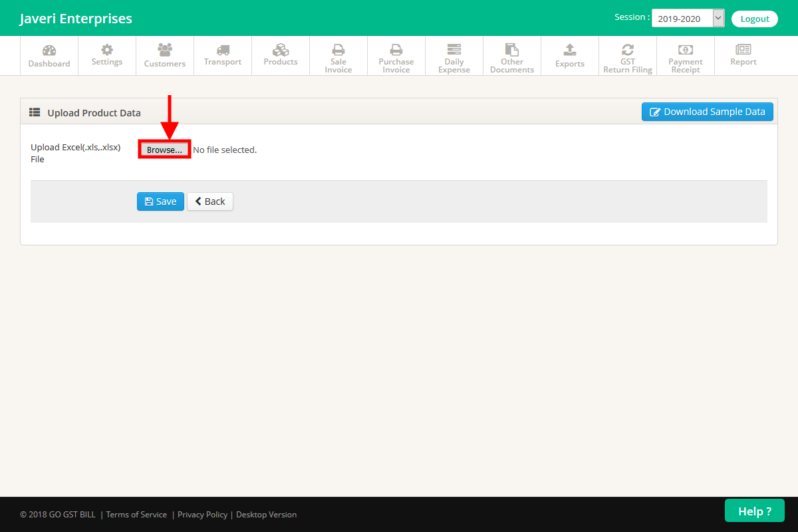Open Purchase Invoice printer icon
Viewport: 798px width, 532px height.
(396, 50)
